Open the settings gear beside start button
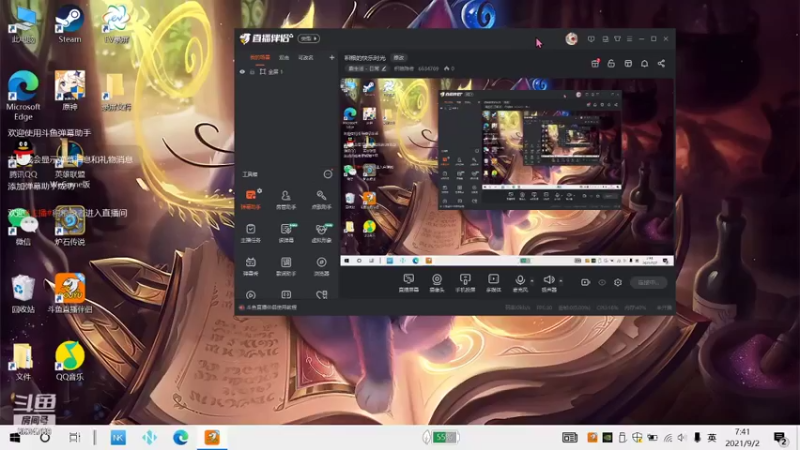Viewport: 800px width, 450px height. tap(618, 282)
